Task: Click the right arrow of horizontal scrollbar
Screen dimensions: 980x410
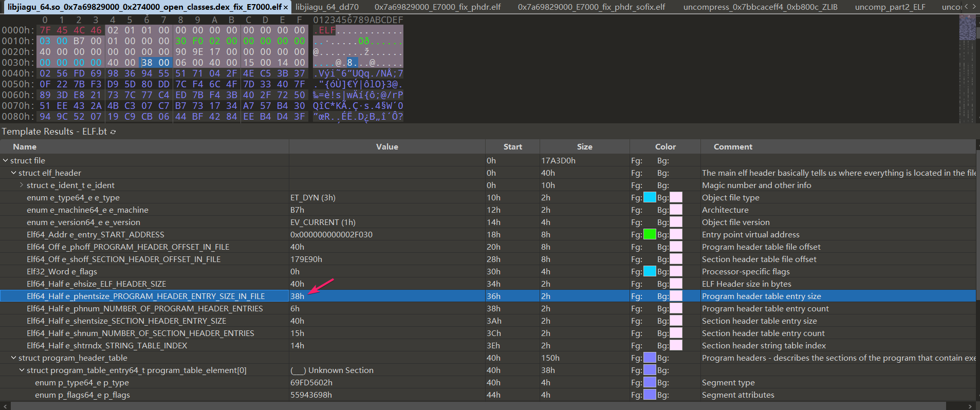Action: click(970, 406)
